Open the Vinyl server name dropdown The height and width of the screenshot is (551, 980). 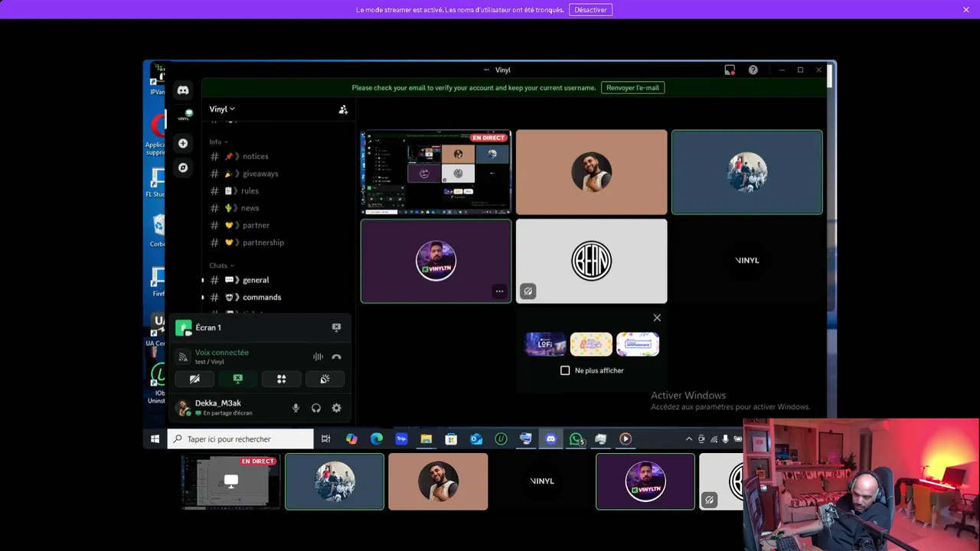(222, 109)
